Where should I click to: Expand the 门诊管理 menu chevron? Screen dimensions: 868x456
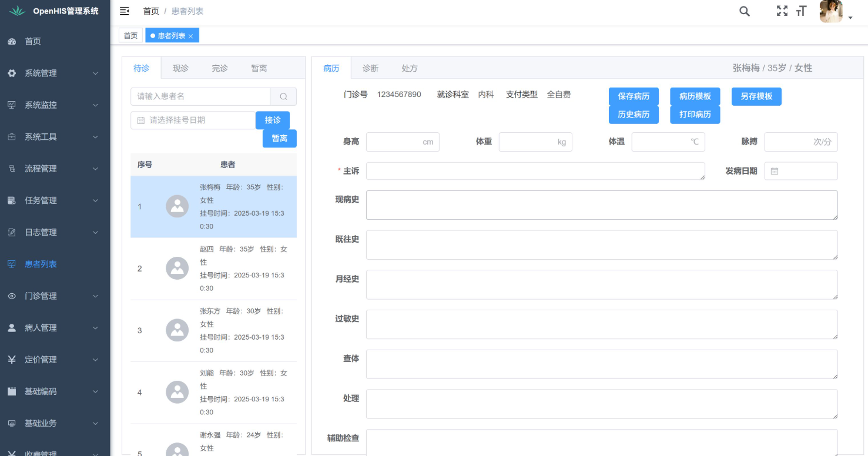[95, 296]
